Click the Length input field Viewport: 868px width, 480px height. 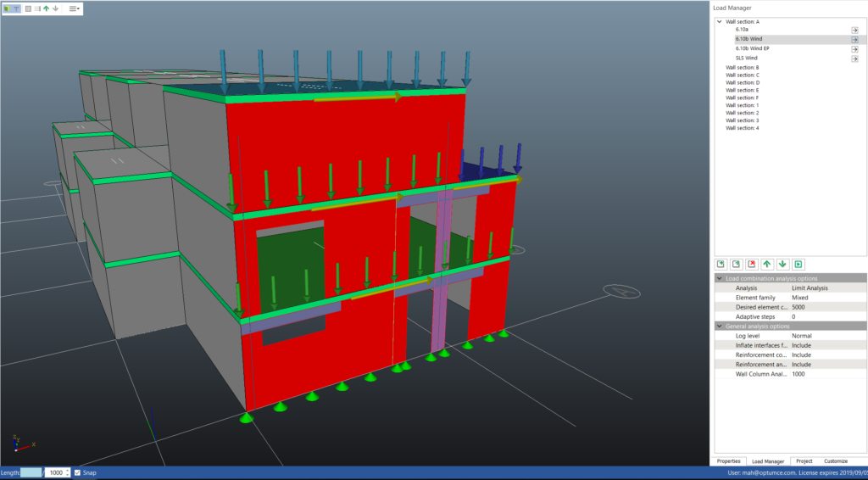[31, 472]
